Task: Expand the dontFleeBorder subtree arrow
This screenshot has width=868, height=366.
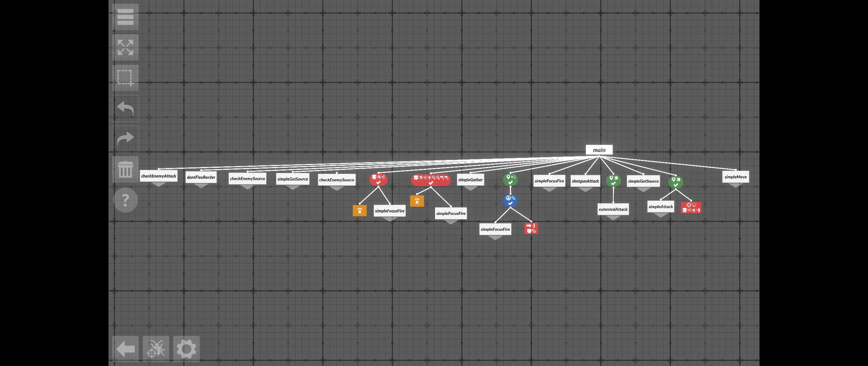Action: [201, 186]
